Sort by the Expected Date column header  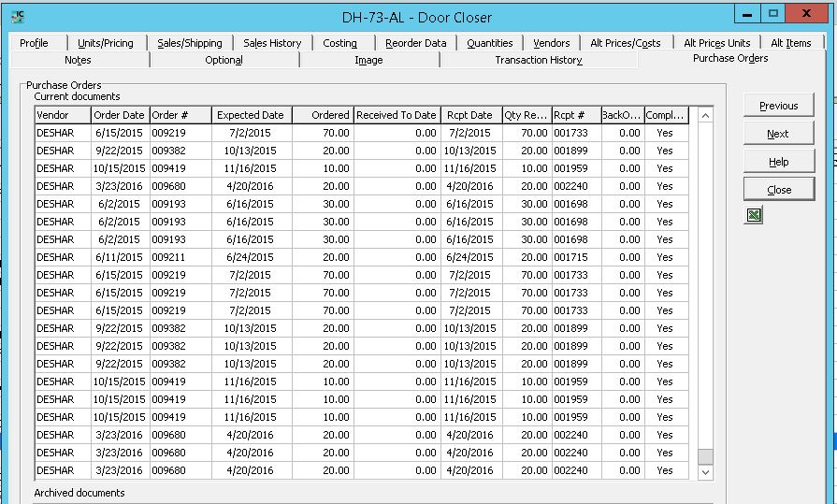point(251,115)
